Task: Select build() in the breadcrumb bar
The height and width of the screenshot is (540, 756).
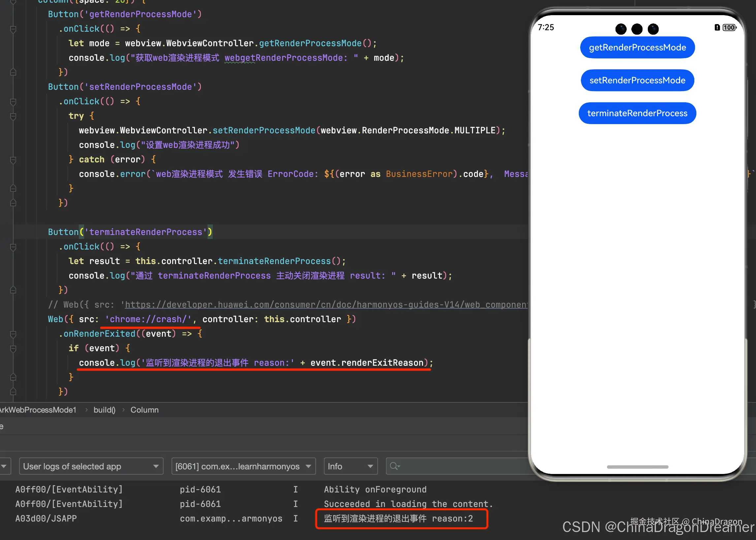Action: 104,410
